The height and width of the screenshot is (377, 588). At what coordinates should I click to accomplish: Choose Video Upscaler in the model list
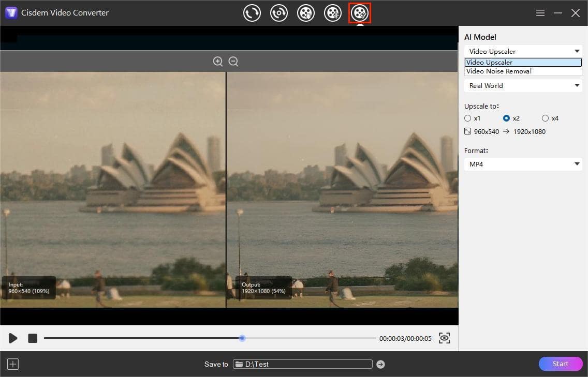(523, 62)
